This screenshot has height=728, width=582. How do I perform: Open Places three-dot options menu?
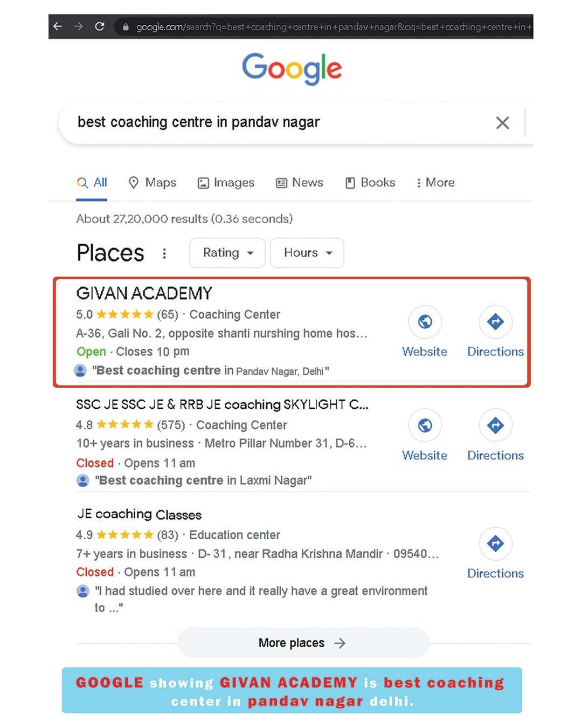pos(164,253)
